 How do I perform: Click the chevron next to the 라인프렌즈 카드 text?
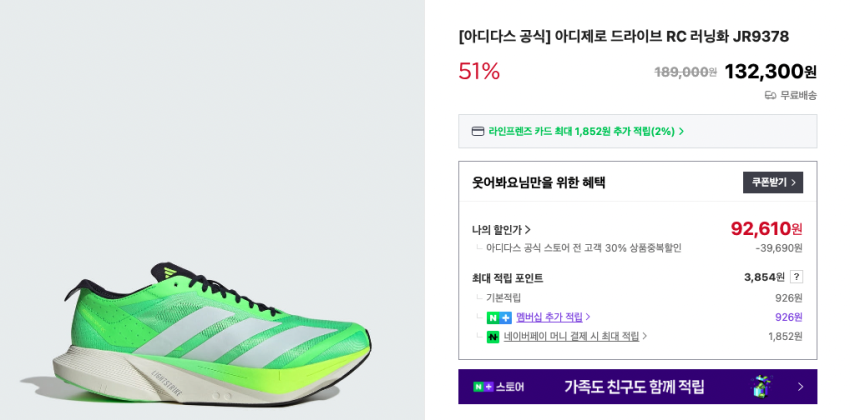point(681,131)
